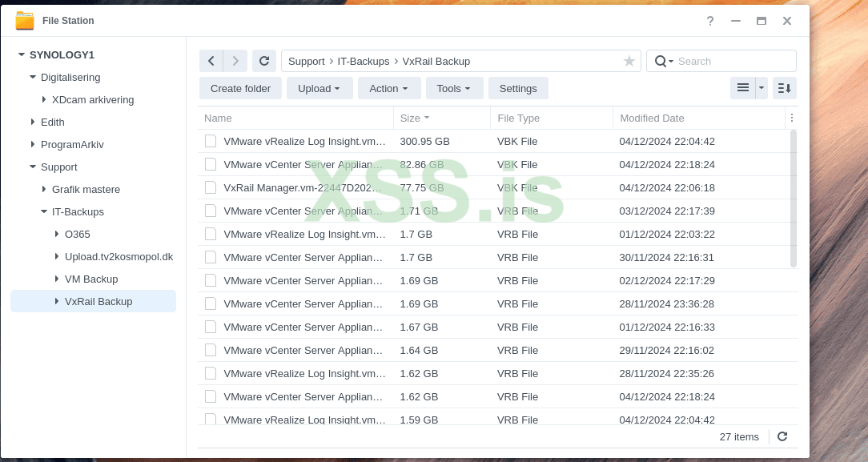This screenshot has height=462, width=868.
Task: Refresh the folder using the reload icon beside path
Action: tap(264, 61)
